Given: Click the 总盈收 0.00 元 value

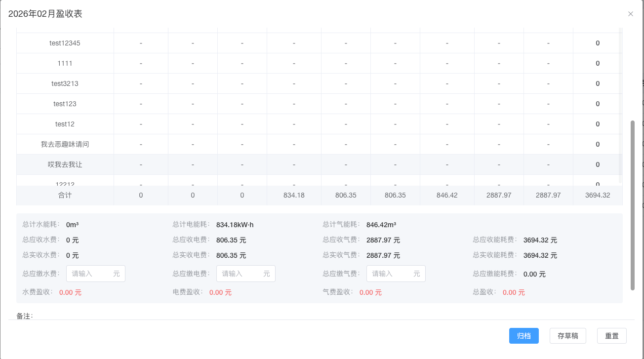Looking at the screenshot, I should 514,292.
